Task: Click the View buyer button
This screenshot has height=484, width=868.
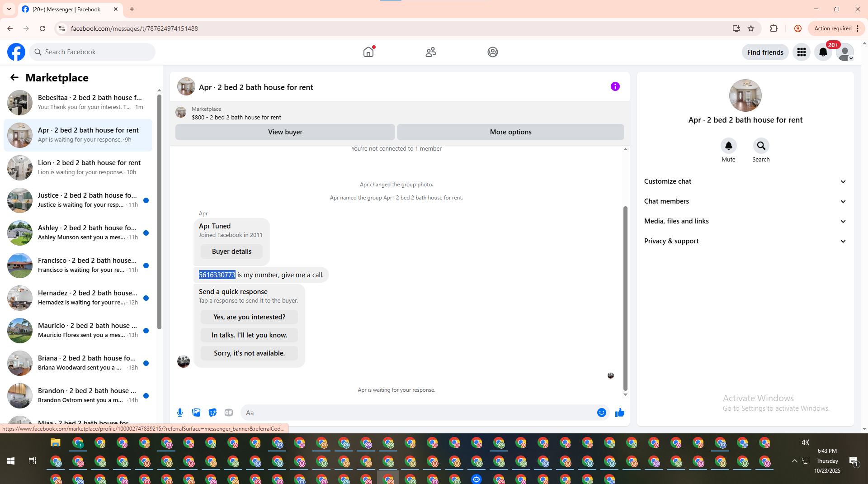Action: point(285,132)
